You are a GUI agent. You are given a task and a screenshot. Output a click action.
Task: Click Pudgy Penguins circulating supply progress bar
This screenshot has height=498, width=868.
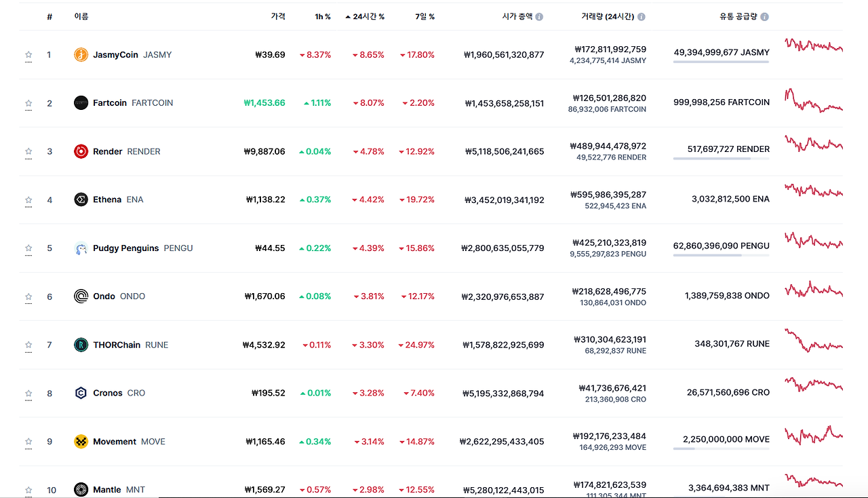[721, 255]
